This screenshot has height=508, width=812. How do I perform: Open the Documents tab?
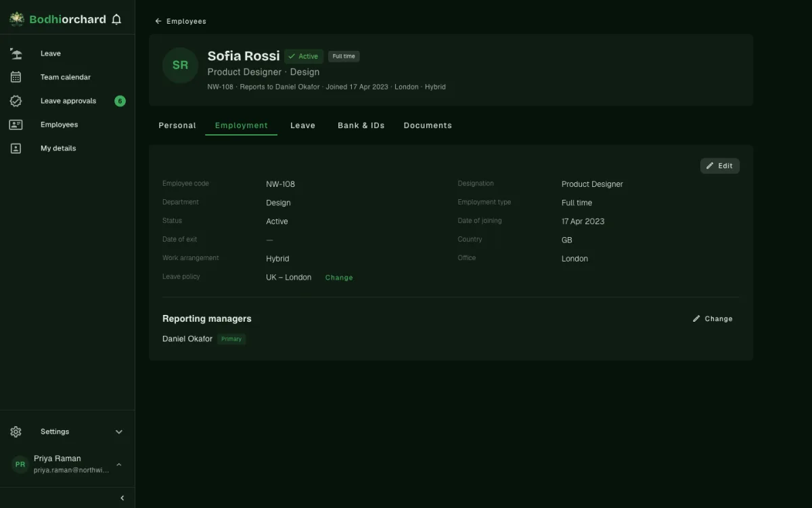428,125
